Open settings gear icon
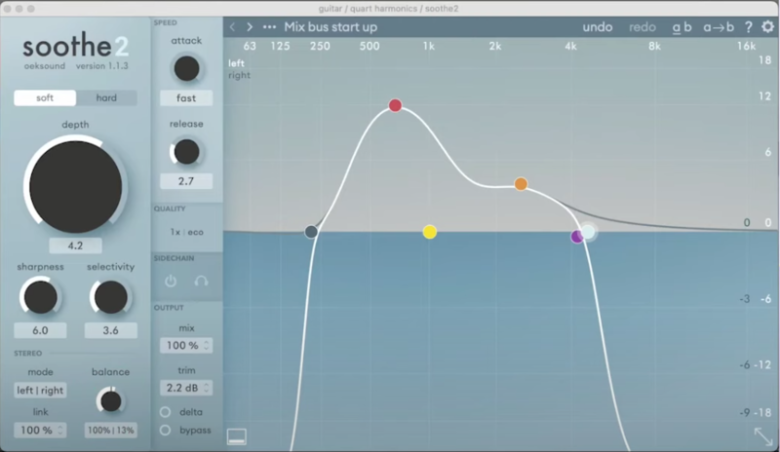 click(x=768, y=26)
